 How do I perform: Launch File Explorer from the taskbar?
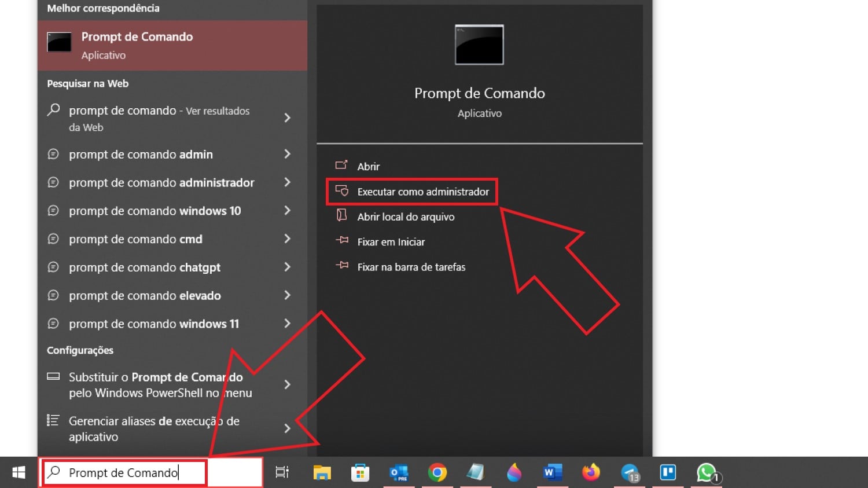point(322,472)
